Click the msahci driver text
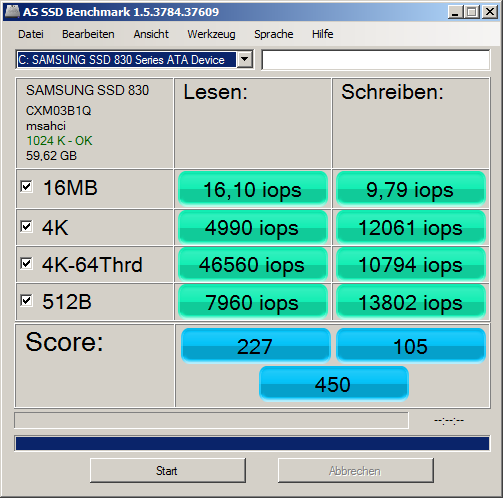 click(46, 126)
